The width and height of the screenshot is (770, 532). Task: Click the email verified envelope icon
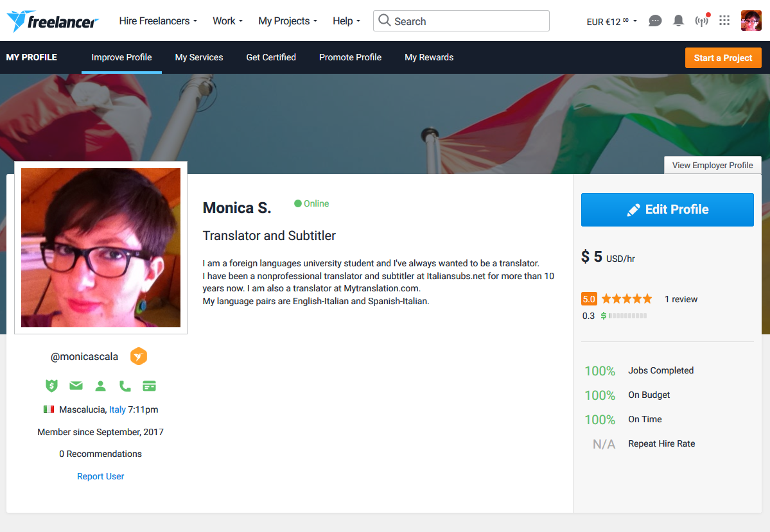76,386
